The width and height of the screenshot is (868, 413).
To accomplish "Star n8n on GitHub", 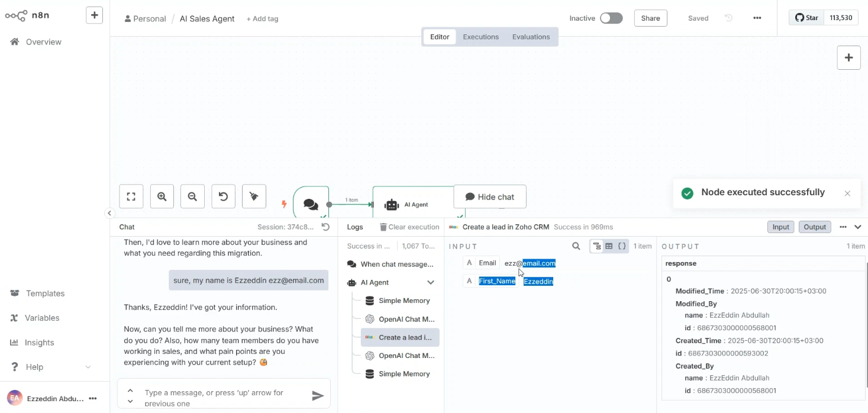I will point(806,18).
